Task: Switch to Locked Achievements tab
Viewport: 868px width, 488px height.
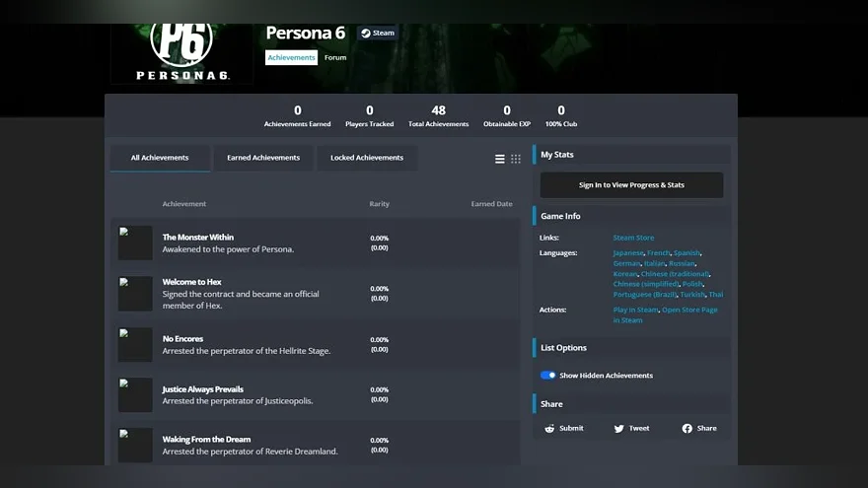Action: 367,158
